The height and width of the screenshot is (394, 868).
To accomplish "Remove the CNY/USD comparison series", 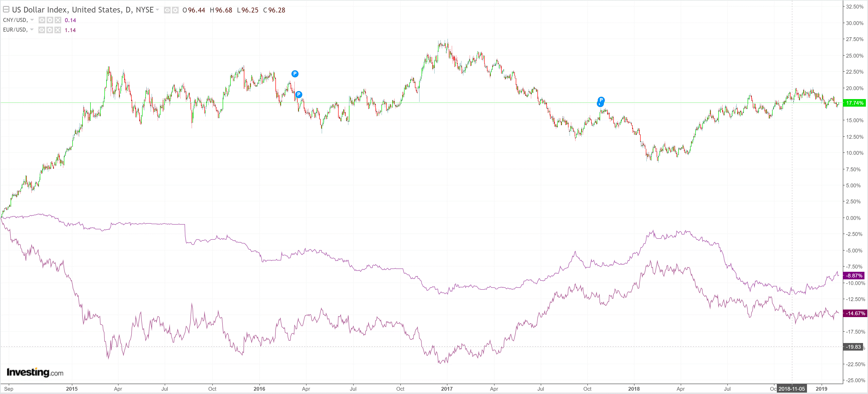I will click(x=58, y=20).
